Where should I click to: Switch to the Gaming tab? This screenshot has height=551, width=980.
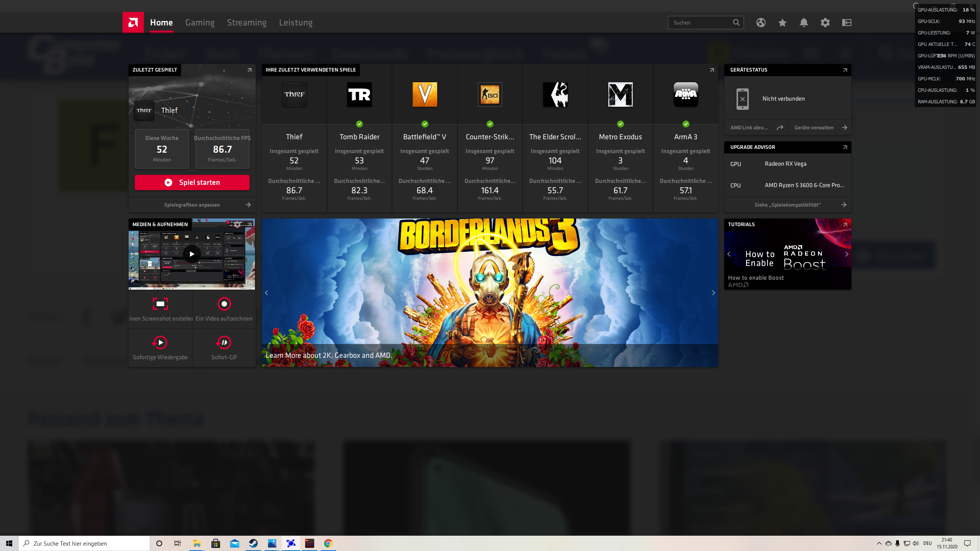[x=200, y=23]
